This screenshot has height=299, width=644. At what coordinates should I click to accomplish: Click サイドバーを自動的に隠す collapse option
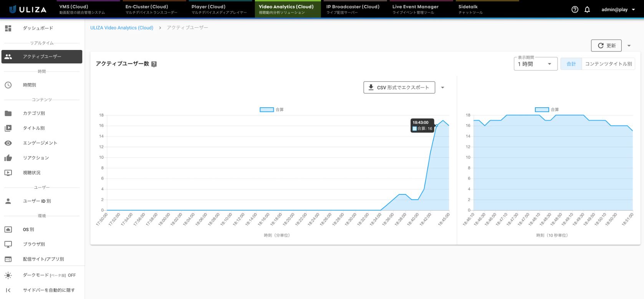click(x=42, y=290)
